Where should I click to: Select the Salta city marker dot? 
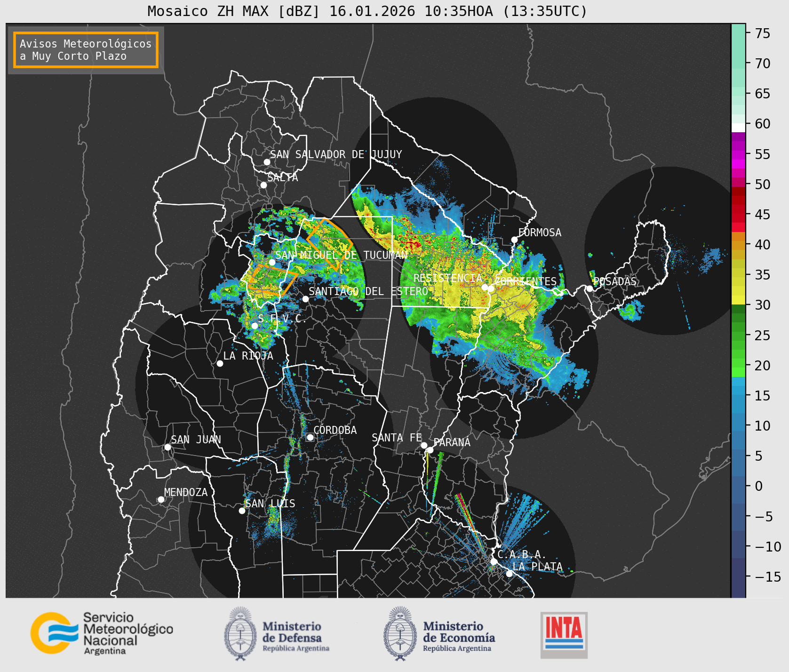tap(263, 185)
